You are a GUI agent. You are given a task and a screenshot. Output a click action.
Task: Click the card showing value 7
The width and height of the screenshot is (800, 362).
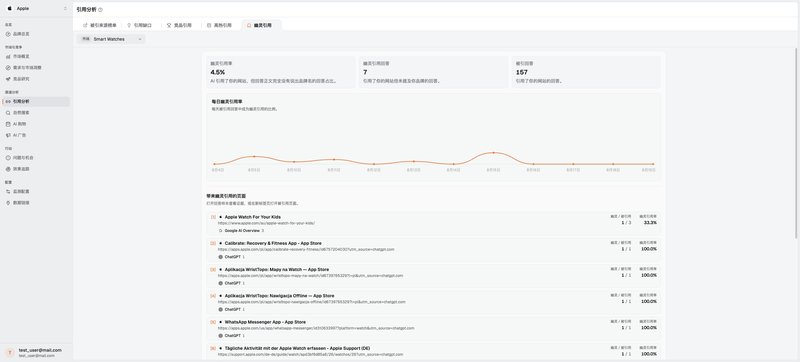433,72
